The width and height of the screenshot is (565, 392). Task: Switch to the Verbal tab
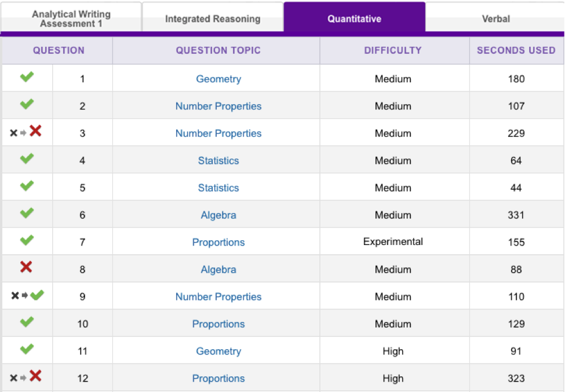tap(495, 19)
